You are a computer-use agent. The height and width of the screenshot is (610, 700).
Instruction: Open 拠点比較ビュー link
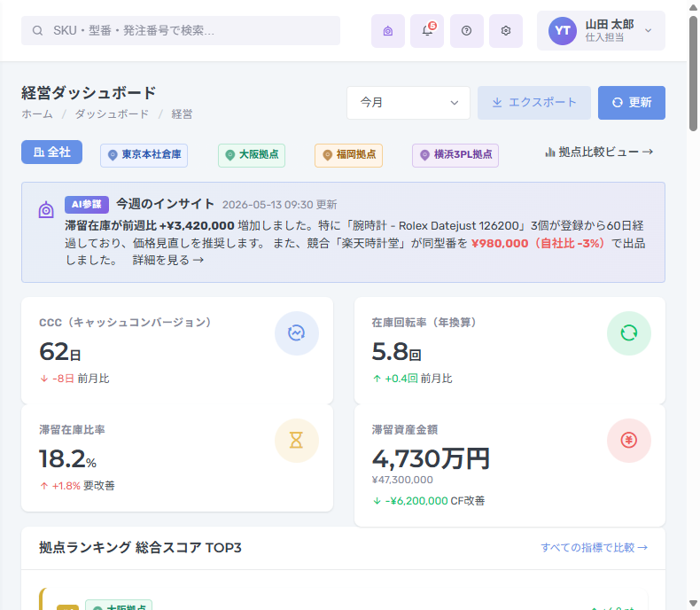[599, 152]
